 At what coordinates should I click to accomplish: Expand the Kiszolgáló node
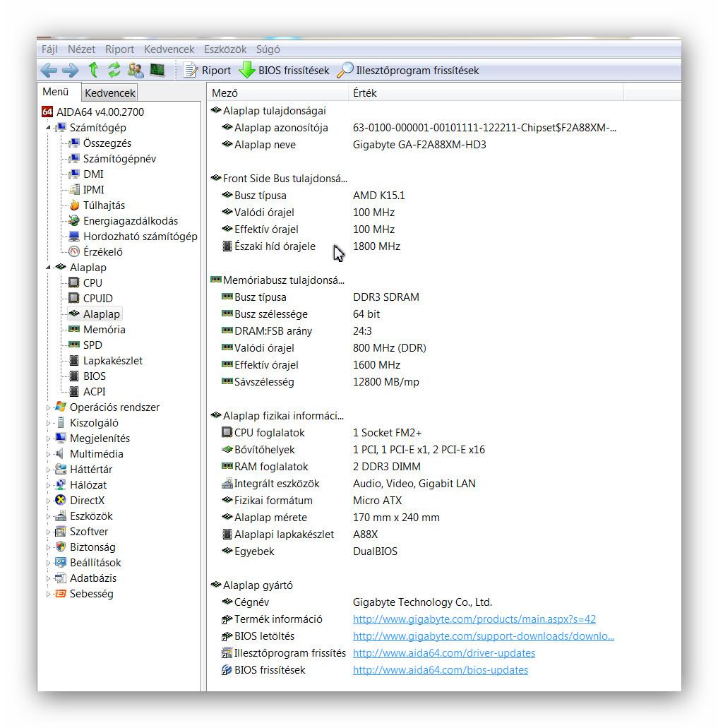click(x=48, y=423)
